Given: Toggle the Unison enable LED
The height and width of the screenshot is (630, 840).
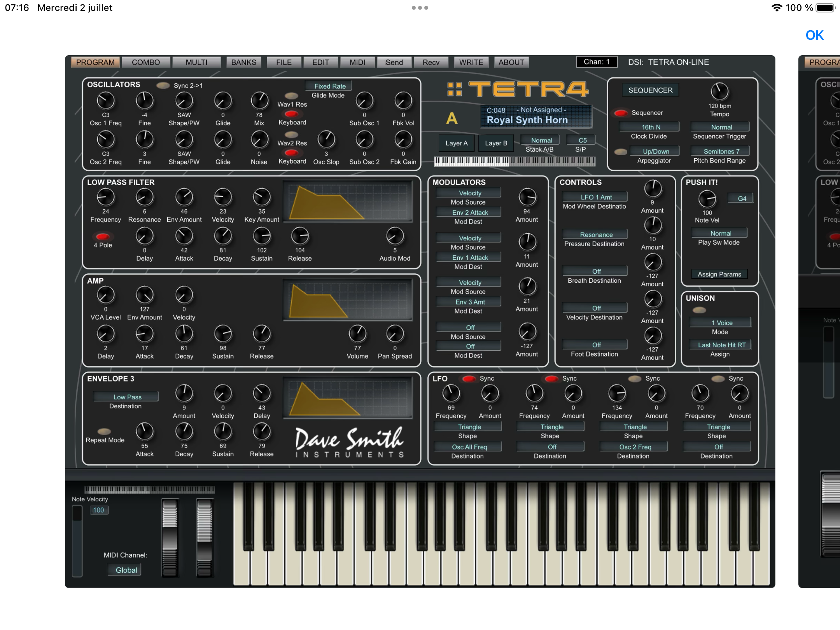Looking at the screenshot, I should [699, 310].
